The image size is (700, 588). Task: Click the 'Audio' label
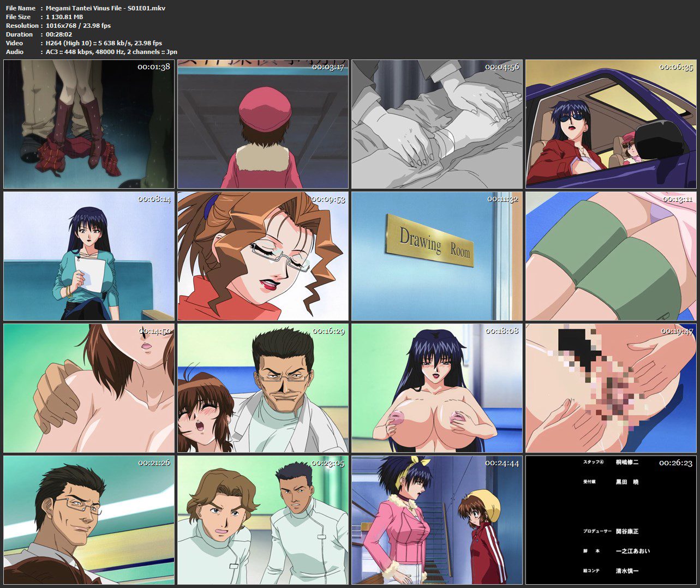[x=15, y=52]
